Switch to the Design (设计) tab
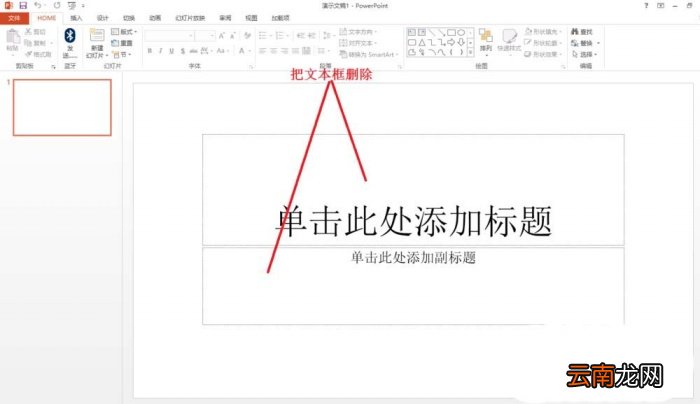The height and width of the screenshot is (404, 700). (103, 18)
